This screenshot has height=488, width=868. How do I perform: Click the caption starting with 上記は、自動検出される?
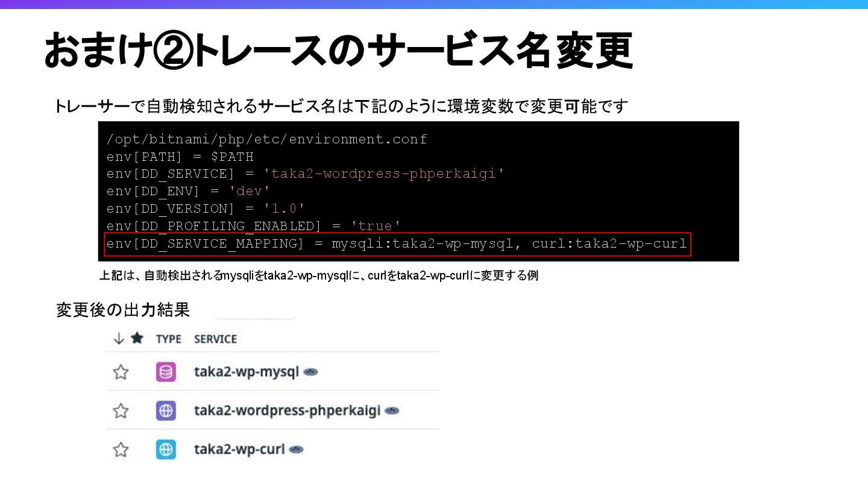(x=318, y=276)
